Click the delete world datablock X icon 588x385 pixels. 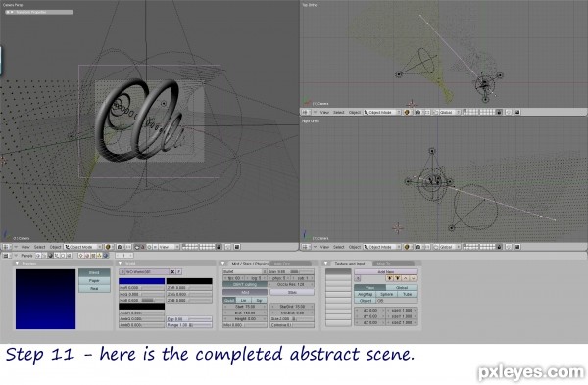point(172,271)
